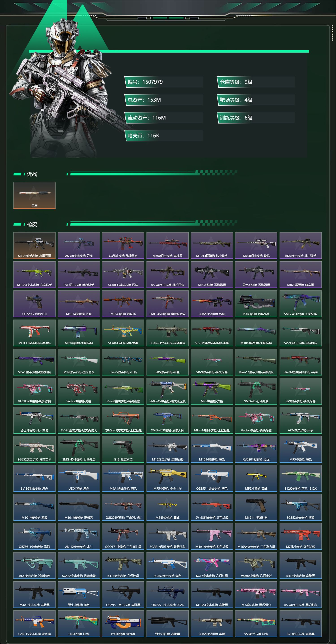Choose the UZI冲锋枪-海色 skin card
This screenshot has width=336, height=644.
point(79,478)
